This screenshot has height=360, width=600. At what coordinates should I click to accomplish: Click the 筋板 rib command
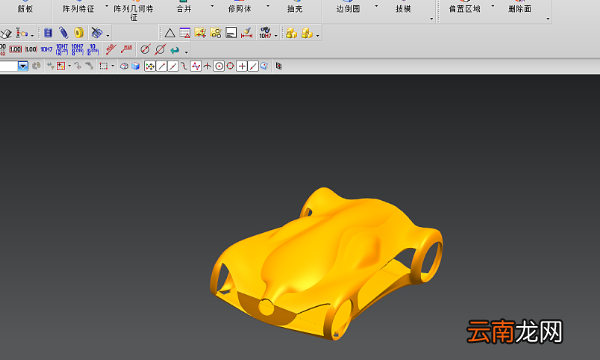click(25, 8)
